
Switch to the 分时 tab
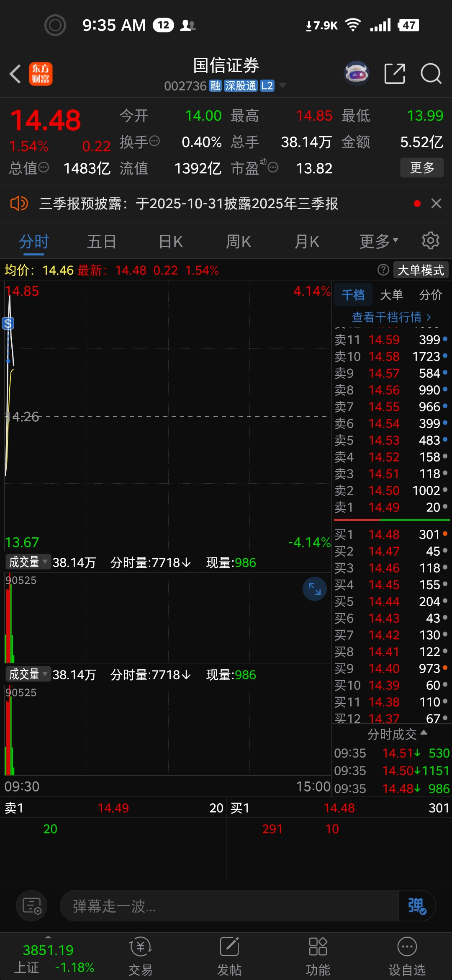(34, 242)
